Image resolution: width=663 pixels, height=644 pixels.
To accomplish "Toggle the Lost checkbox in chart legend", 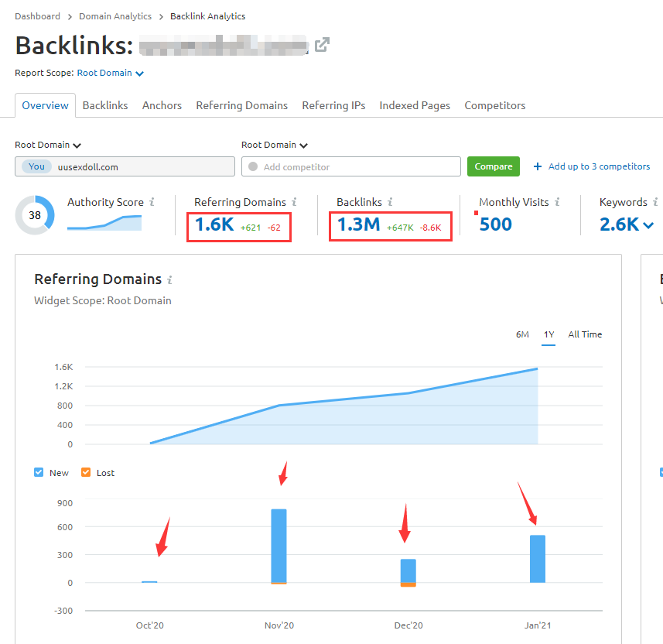I will (x=86, y=472).
